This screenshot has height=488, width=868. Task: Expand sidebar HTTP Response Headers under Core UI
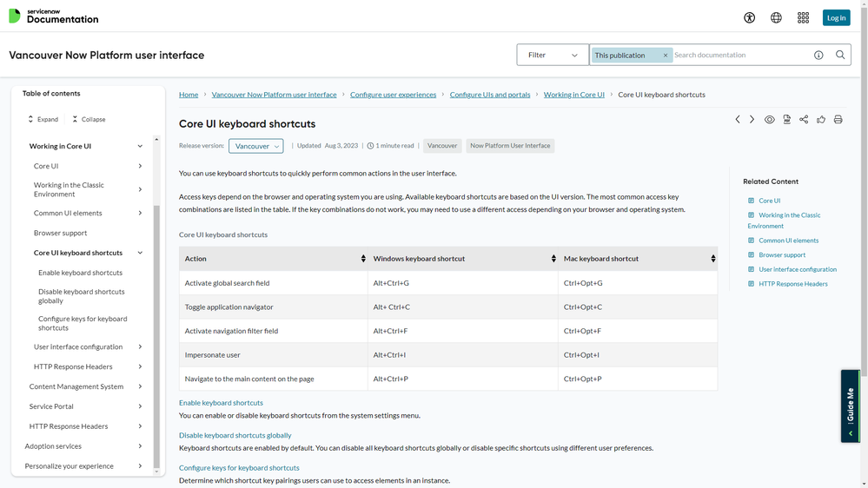click(x=140, y=366)
